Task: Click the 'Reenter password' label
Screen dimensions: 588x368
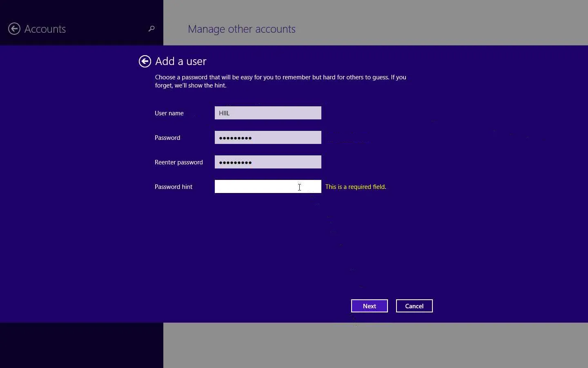Action: 179,162
